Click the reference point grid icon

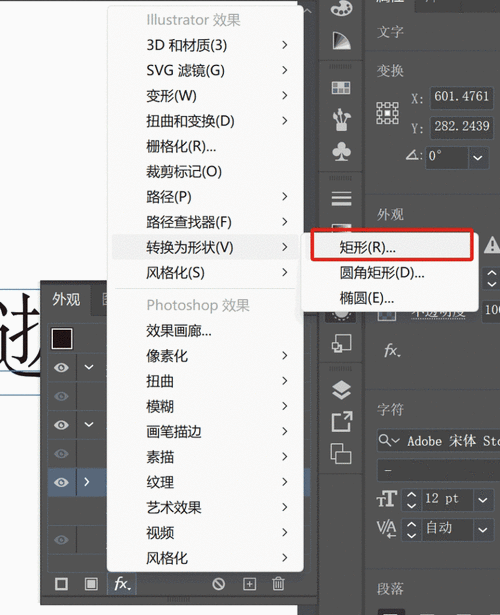(387, 113)
